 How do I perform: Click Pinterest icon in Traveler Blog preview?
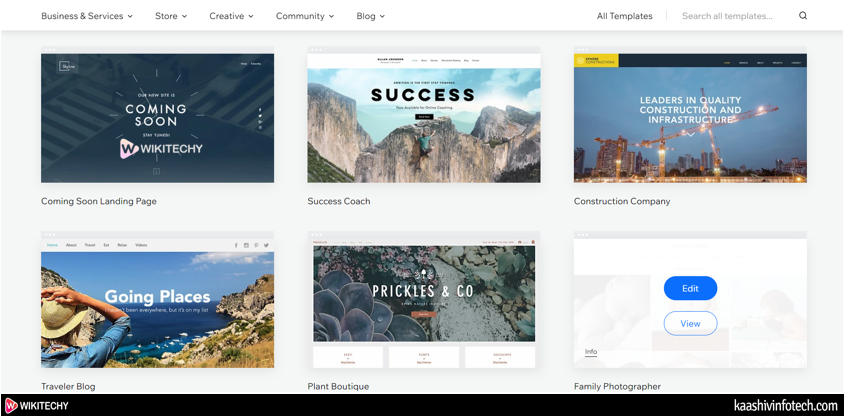tap(257, 245)
